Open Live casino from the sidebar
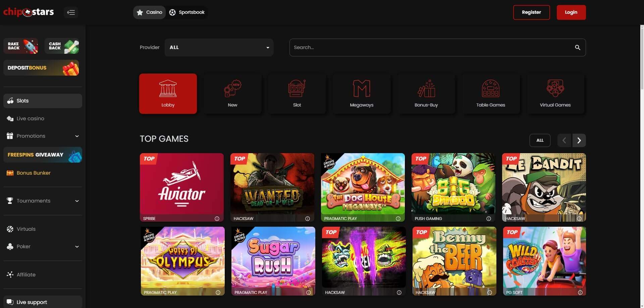The width and height of the screenshot is (644, 308). 10,118
